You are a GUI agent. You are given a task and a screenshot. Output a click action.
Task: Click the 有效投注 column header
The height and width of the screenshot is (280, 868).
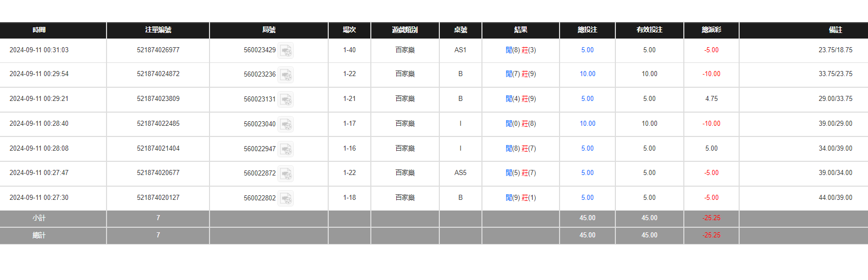pyautogui.click(x=649, y=30)
